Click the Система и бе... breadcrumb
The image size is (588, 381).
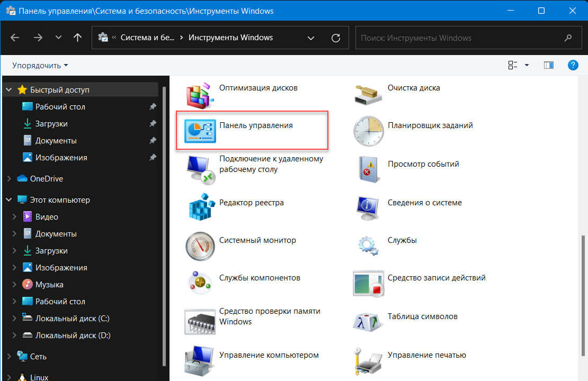(147, 38)
